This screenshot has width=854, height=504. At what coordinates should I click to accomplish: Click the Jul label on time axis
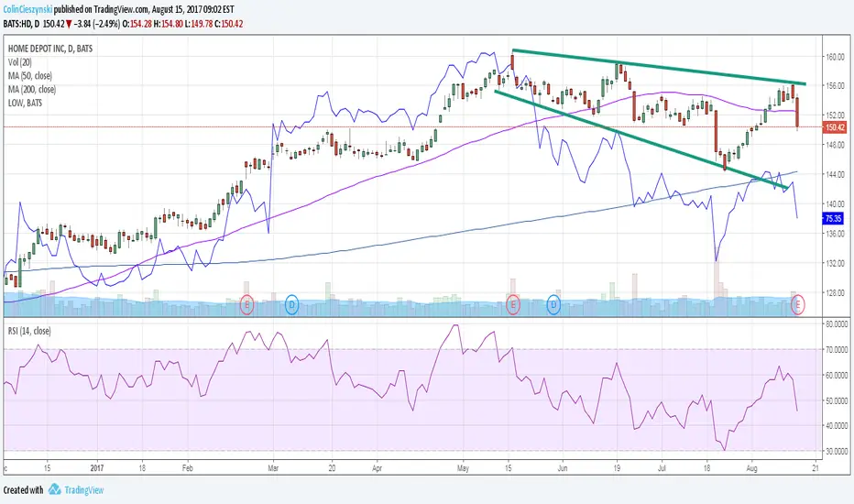tap(662, 467)
